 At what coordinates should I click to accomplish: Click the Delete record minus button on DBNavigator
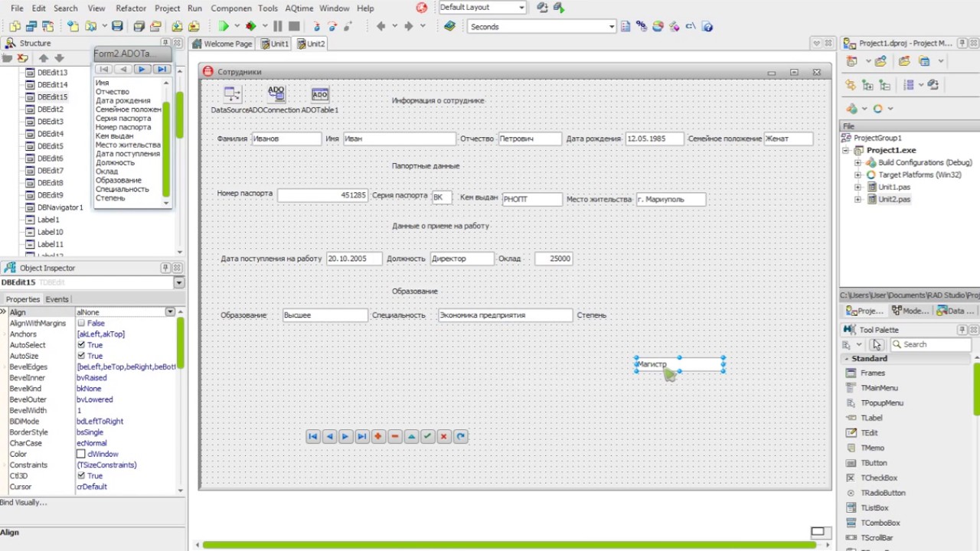[x=394, y=436]
